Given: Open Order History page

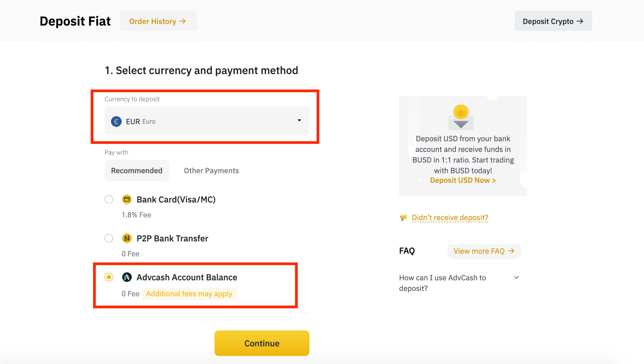Looking at the screenshot, I should [x=158, y=21].
